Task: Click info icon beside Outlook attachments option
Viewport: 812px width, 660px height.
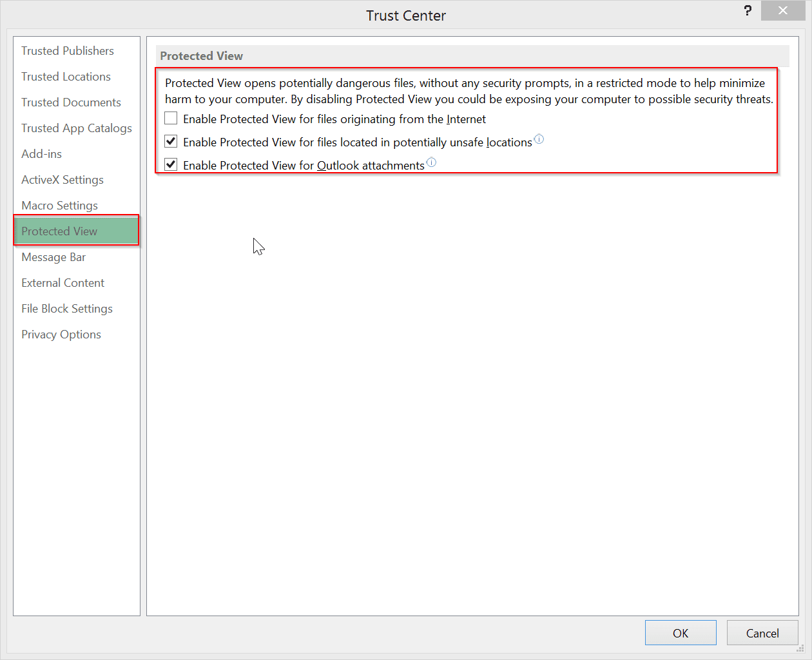Action: pyautogui.click(x=432, y=162)
